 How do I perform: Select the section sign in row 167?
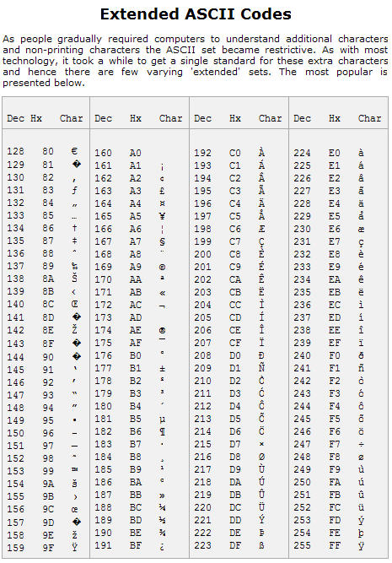[162, 242]
